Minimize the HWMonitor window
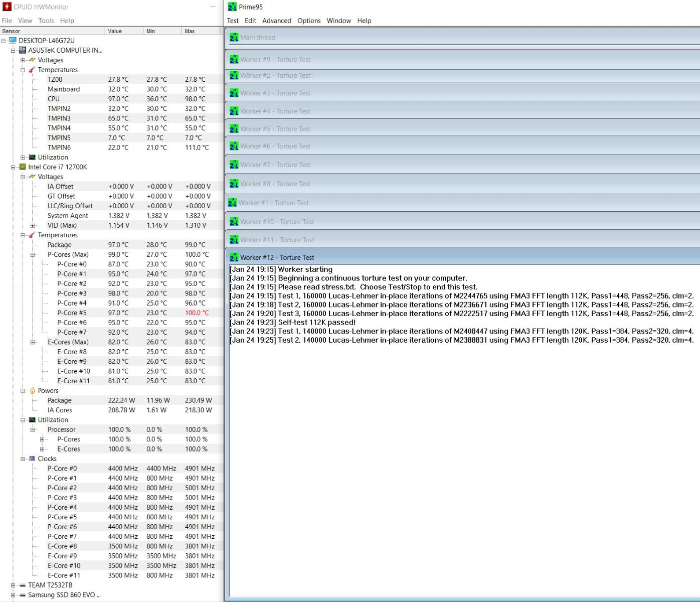Image resolution: width=700 pixels, height=602 pixels. (213, 7)
